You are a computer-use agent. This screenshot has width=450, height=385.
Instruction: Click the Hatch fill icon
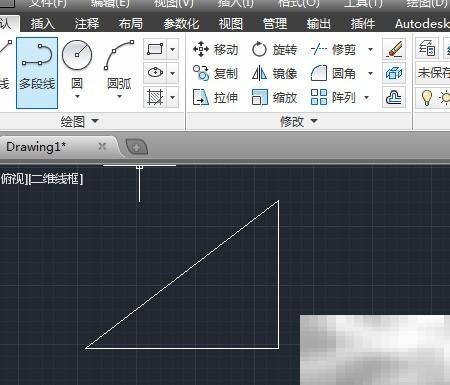(x=155, y=97)
